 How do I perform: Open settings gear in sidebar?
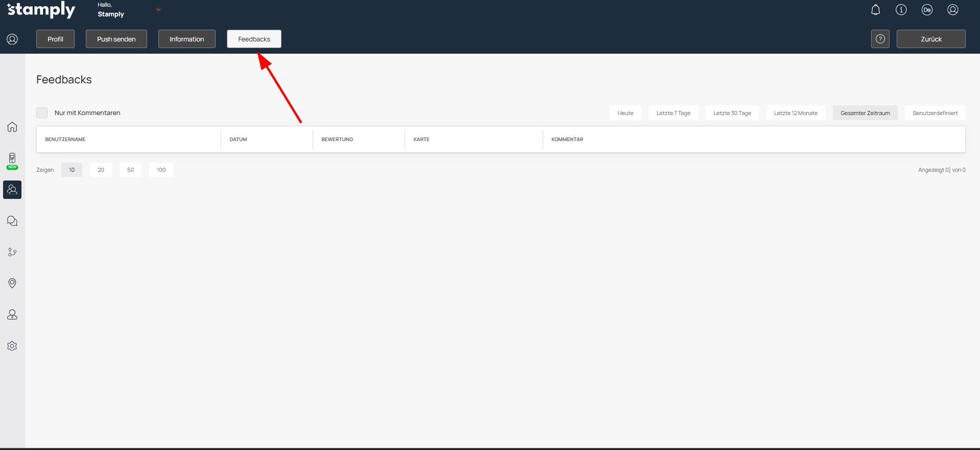[x=12, y=346]
